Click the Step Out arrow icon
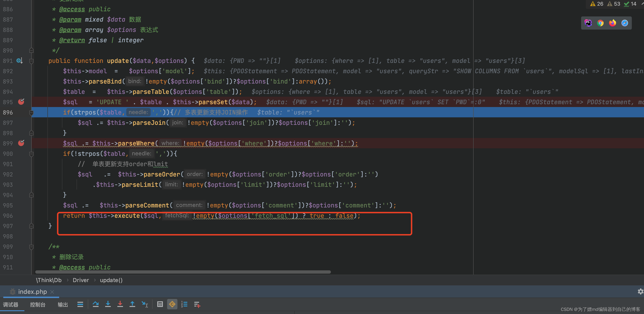The image size is (644, 314). (132, 304)
